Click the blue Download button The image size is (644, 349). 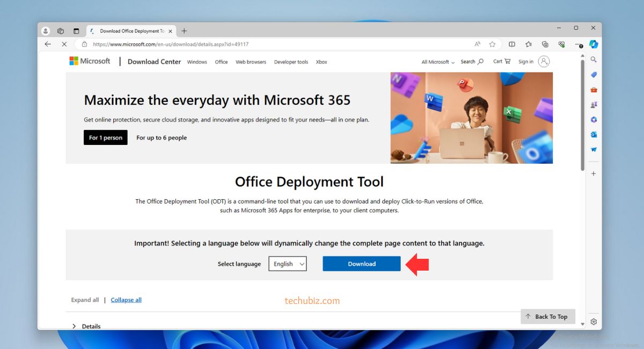tap(362, 264)
